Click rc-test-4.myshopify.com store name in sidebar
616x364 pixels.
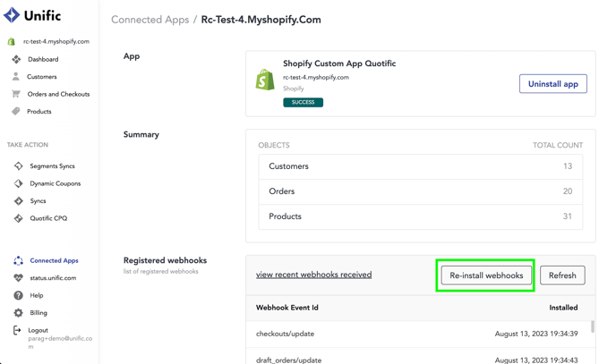coord(56,41)
